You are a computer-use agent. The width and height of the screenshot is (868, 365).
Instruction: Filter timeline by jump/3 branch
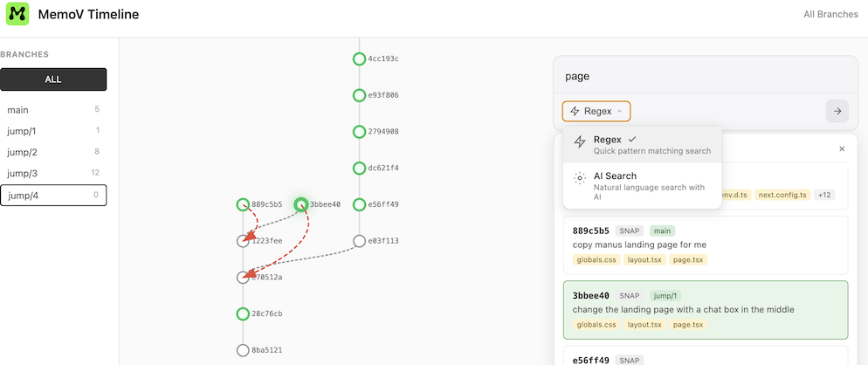[53, 173]
